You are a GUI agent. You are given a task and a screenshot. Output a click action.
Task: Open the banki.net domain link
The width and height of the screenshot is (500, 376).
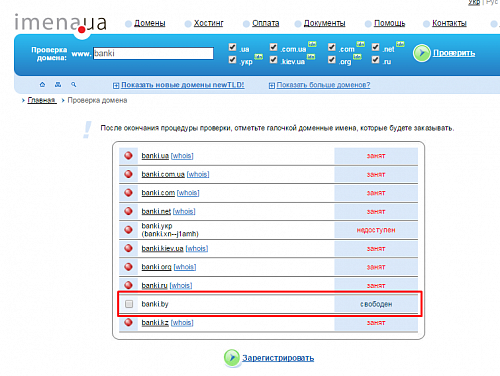[x=156, y=211]
